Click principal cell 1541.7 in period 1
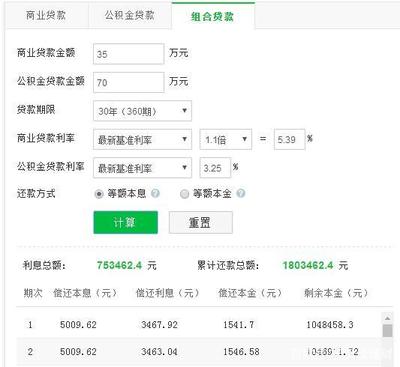The image size is (400, 367). (238, 325)
